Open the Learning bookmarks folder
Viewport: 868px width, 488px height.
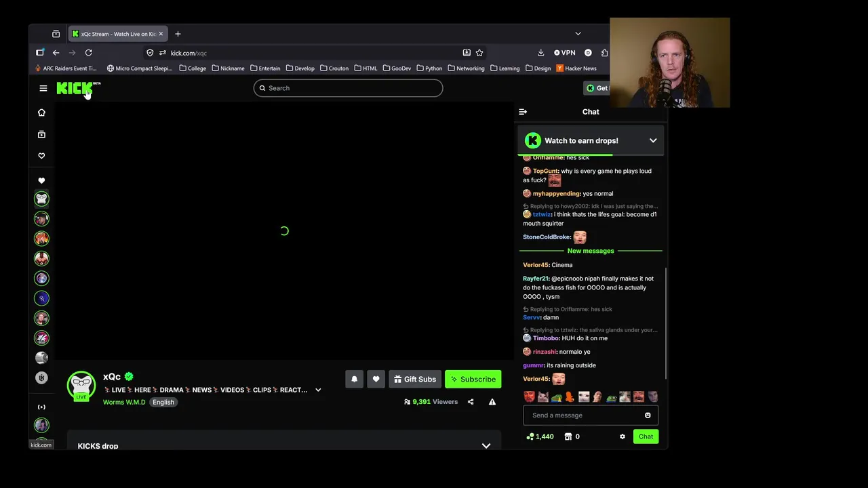click(x=505, y=68)
